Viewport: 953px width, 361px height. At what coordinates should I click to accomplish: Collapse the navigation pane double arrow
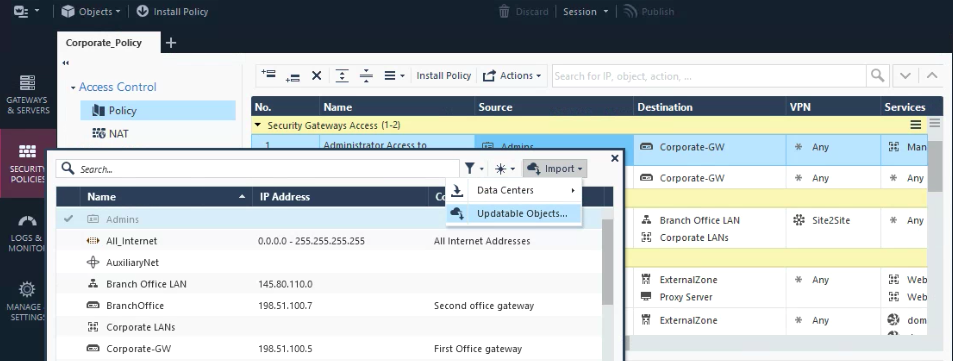coord(66,63)
